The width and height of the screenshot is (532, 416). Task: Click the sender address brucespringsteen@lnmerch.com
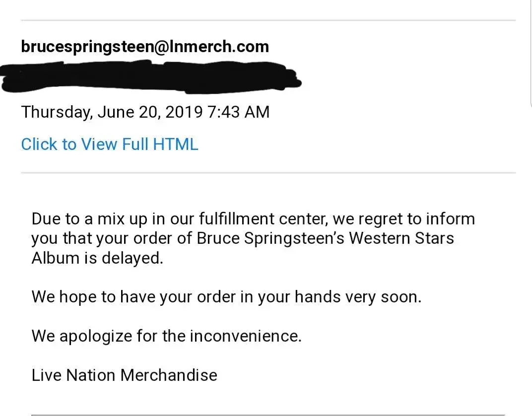pos(145,47)
